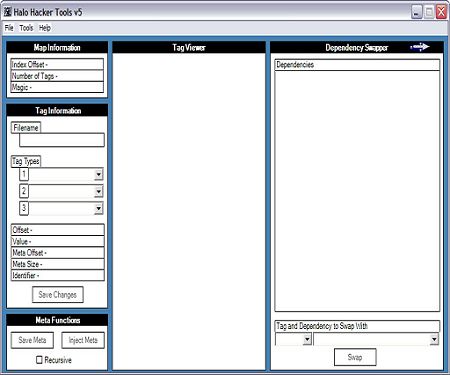Screen dimensions: 450x375
Task: Click the Inject Meta button
Action: [x=83, y=340]
